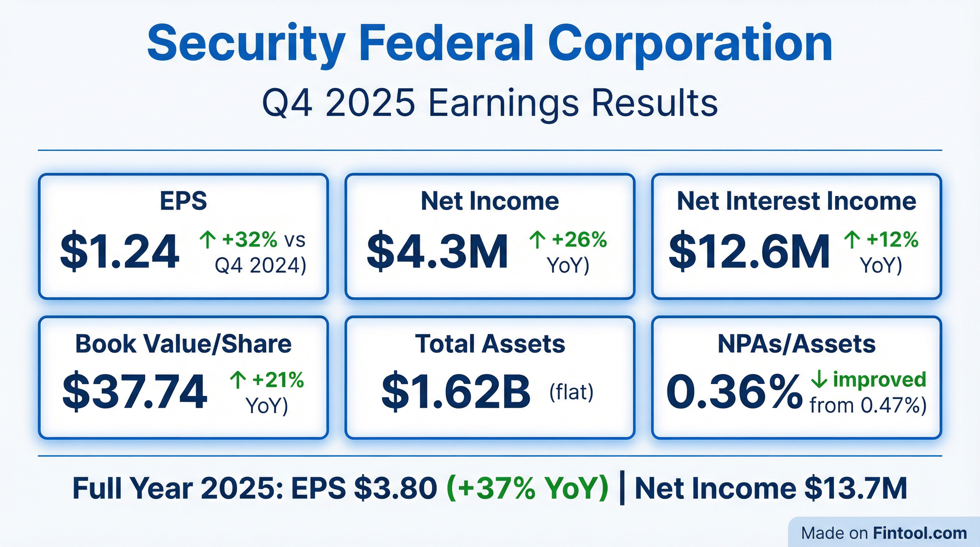Select the $12.6M value
The image size is (980, 547).
(749, 252)
